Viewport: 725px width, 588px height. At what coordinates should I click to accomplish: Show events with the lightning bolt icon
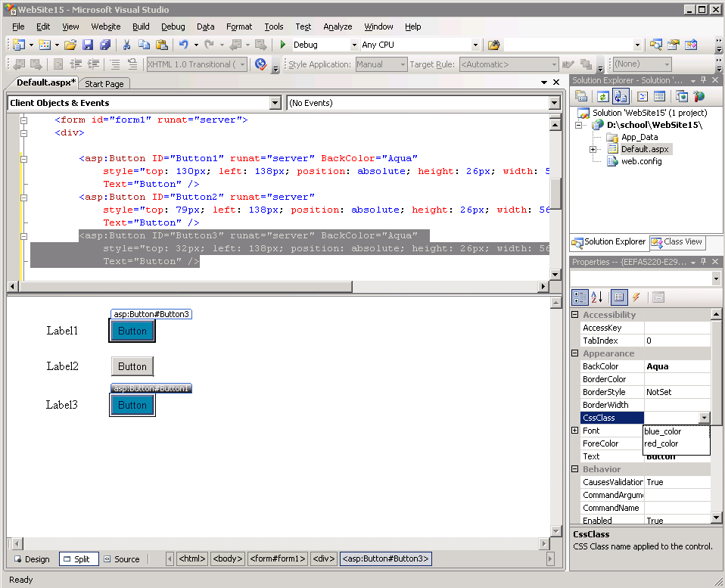click(636, 297)
